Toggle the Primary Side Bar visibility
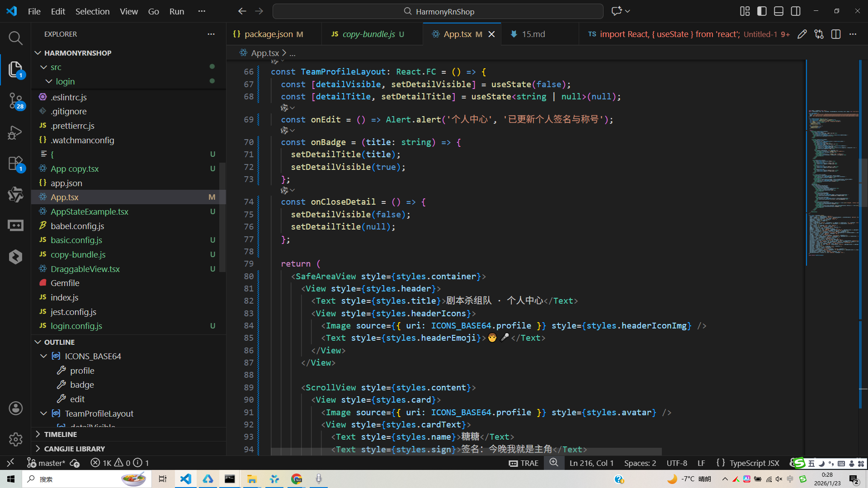The image size is (868, 488). pos(762,11)
